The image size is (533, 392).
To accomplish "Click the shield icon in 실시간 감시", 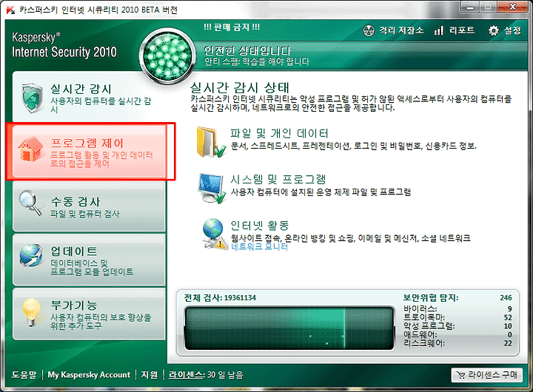I will (x=32, y=98).
